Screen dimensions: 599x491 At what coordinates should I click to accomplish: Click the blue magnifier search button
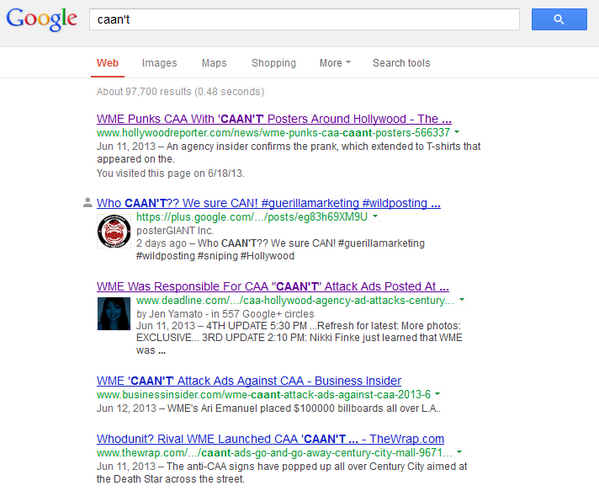(559, 19)
